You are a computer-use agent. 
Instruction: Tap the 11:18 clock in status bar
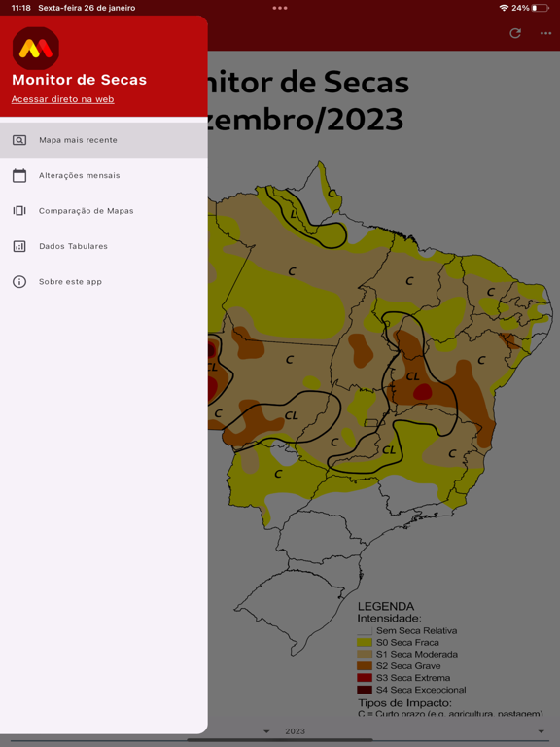pyautogui.click(x=21, y=8)
